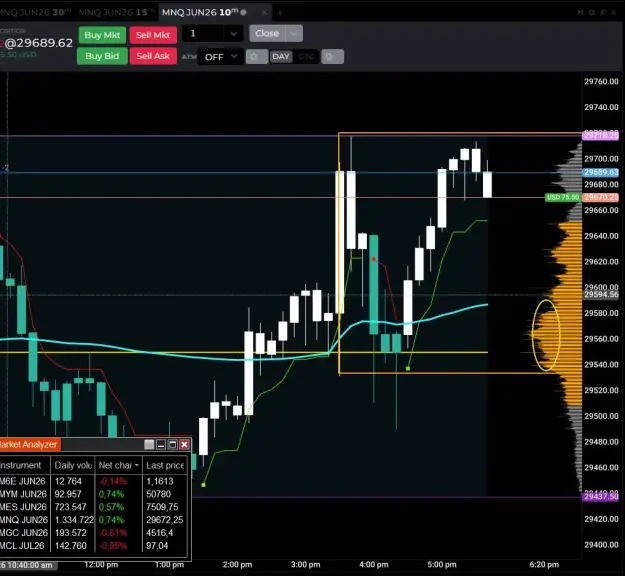625x576 pixels.
Task: Switch to MNQ JUN26 30m tab
Action: click(36, 12)
